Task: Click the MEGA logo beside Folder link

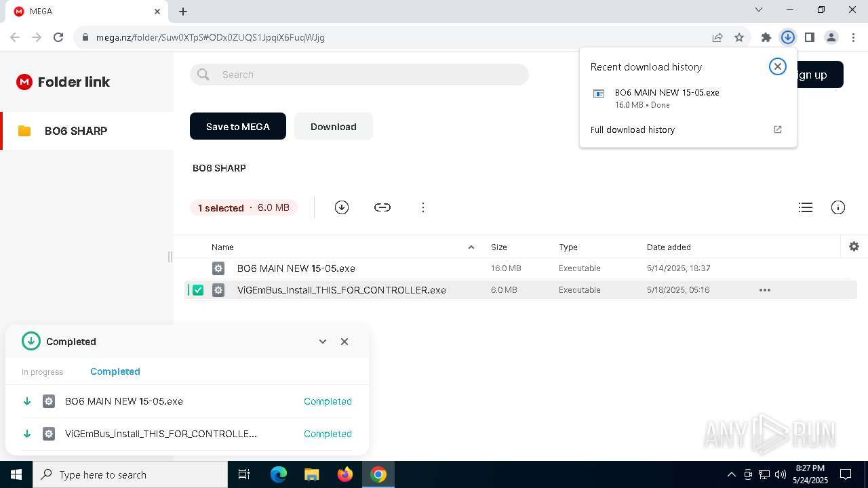Action: 24,82
